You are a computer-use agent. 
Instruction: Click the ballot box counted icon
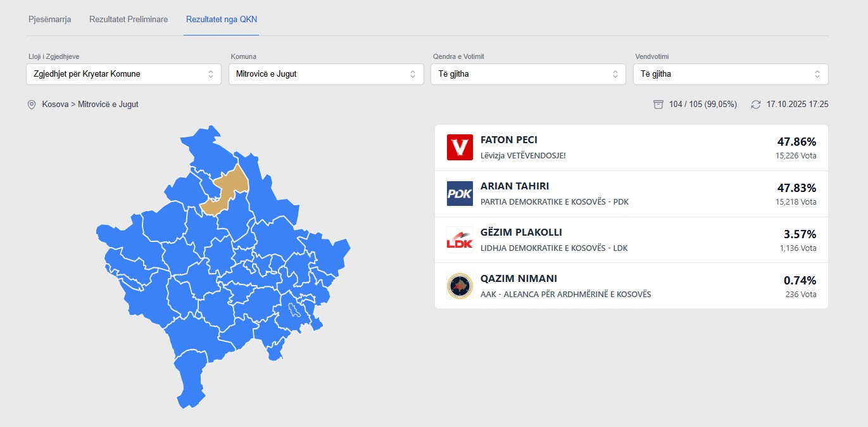(658, 105)
